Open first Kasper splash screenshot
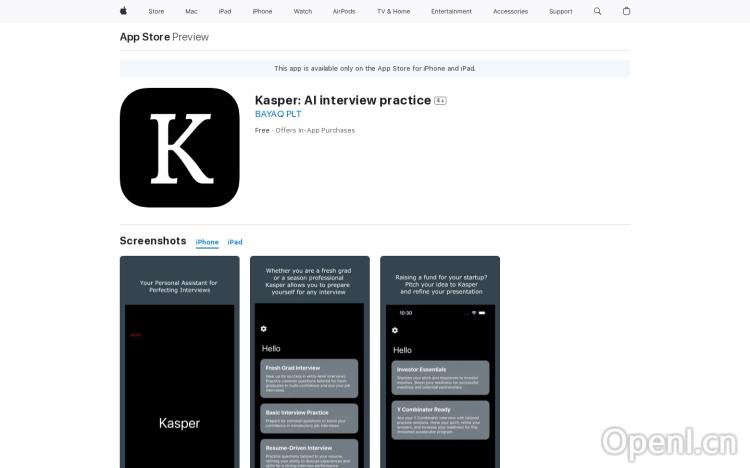The height and width of the screenshot is (468, 750). (x=179, y=362)
